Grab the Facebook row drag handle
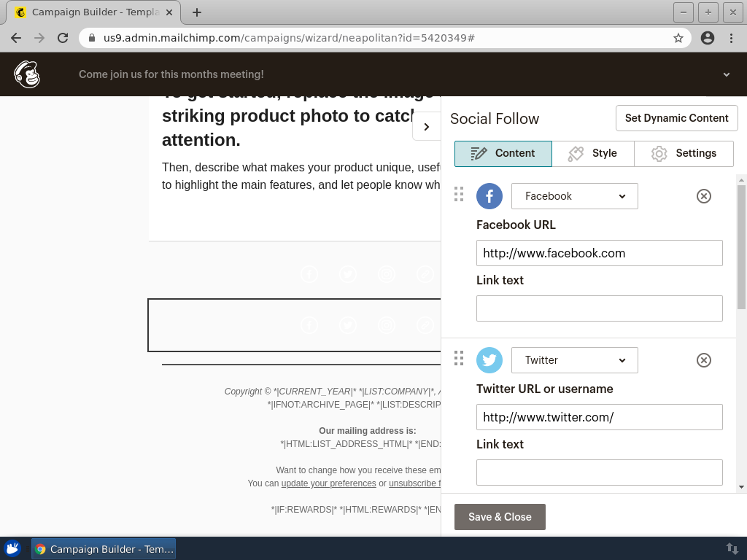Image resolution: width=747 pixels, height=560 pixels. click(x=459, y=194)
